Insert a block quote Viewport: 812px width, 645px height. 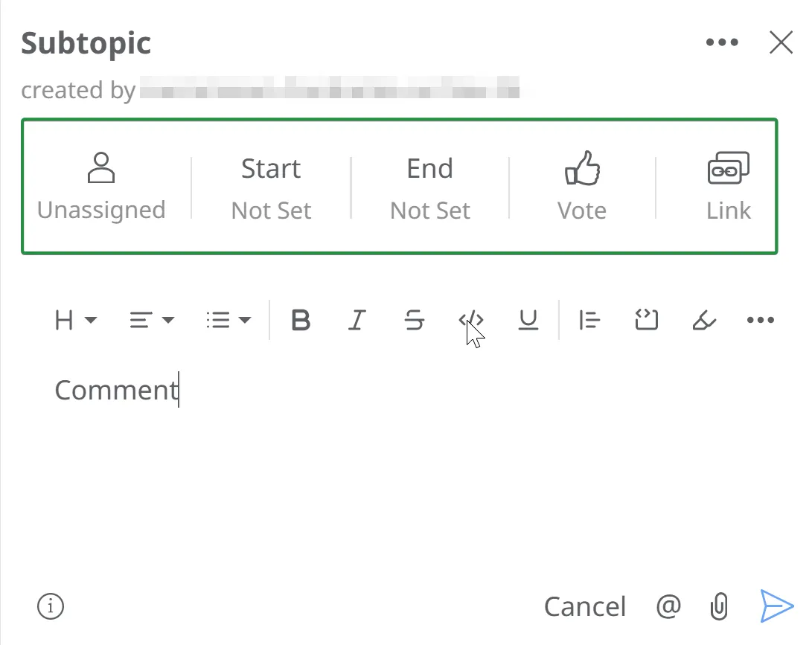[589, 321]
